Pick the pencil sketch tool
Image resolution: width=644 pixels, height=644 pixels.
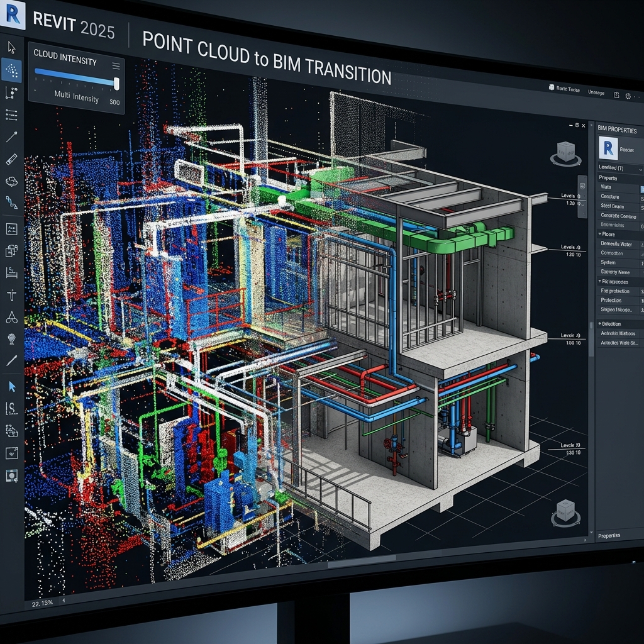pos(11,360)
